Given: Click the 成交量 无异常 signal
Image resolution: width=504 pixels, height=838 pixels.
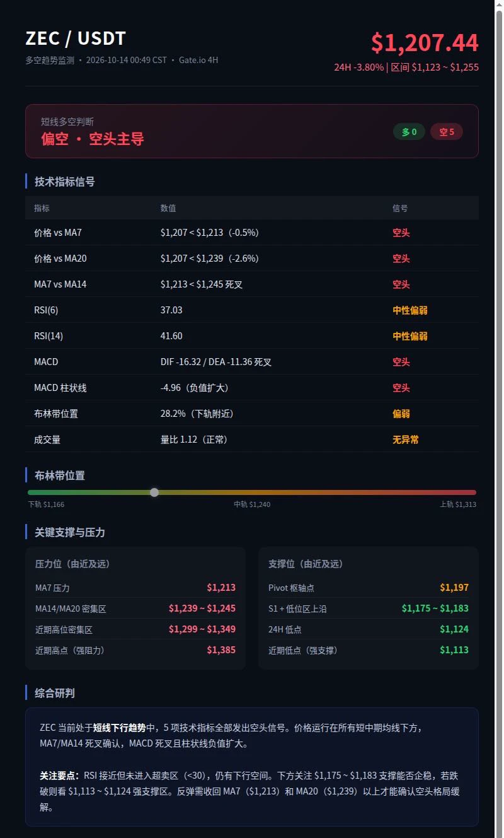Looking at the screenshot, I should pyautogui.click(x=406, y=439).
